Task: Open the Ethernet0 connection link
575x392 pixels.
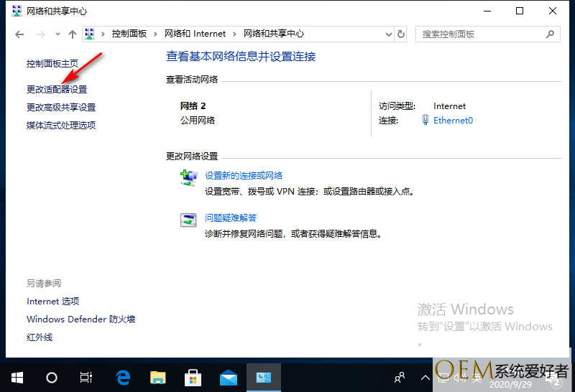Action: pyautogui.click(x=453, y=121)
